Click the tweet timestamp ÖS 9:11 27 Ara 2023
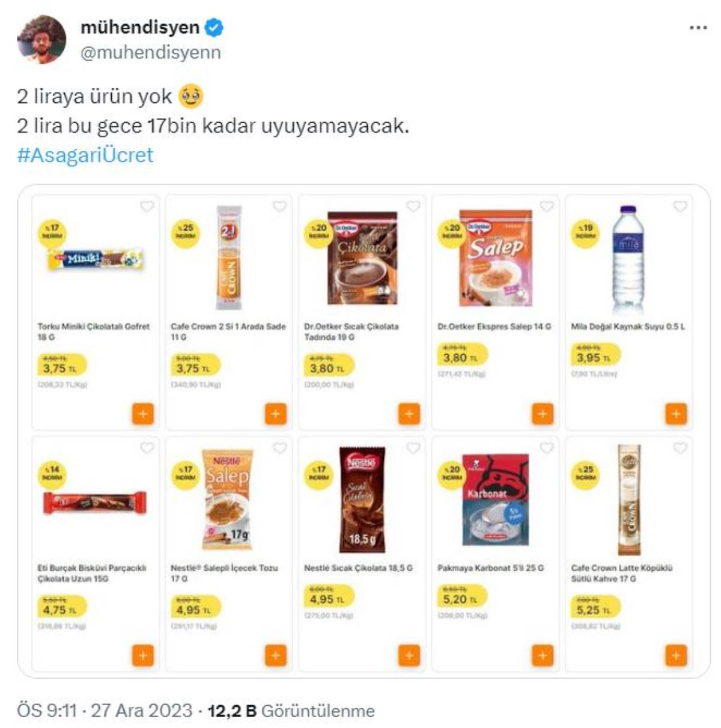The image size is (721, 728). click(x=105, y=711)
